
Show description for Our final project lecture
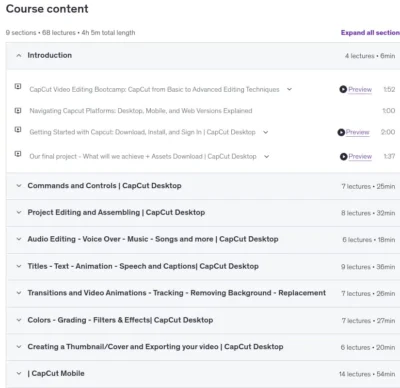coord(267,156)
